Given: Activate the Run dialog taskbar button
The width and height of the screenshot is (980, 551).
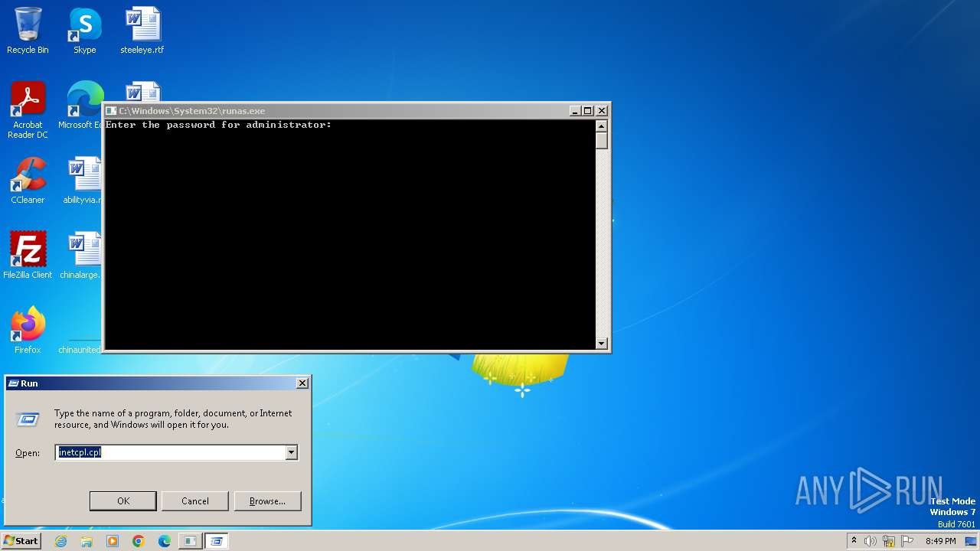Looking at the screenshot, I should [216, 541].
